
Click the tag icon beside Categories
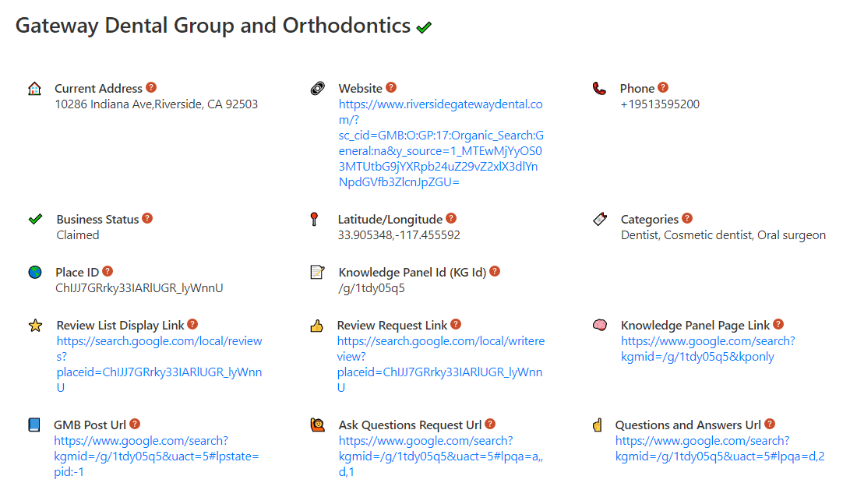tap(600, 220)
